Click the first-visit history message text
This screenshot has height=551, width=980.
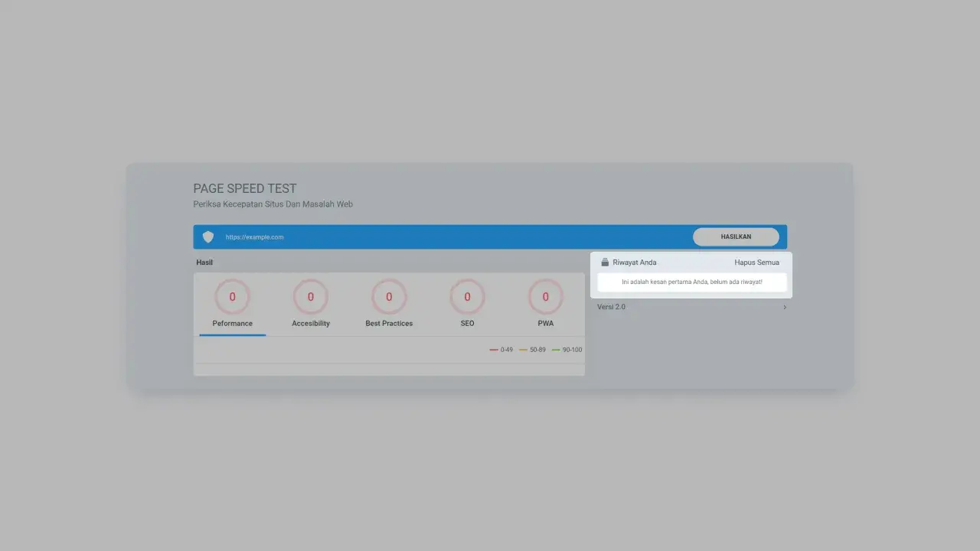tap(691, 282)
